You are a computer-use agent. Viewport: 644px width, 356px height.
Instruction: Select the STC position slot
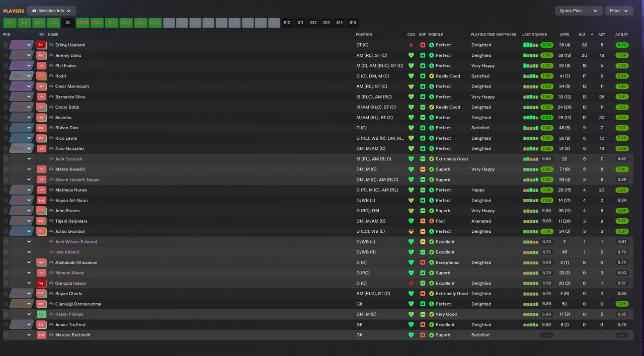pos(141,23)
